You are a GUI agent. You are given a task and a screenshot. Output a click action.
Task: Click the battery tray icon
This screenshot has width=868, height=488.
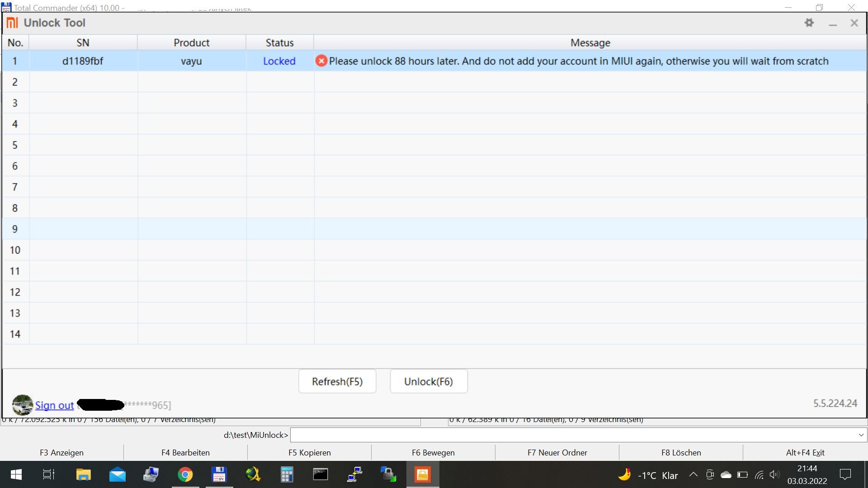pyautogui.click(x=742, y=474)
